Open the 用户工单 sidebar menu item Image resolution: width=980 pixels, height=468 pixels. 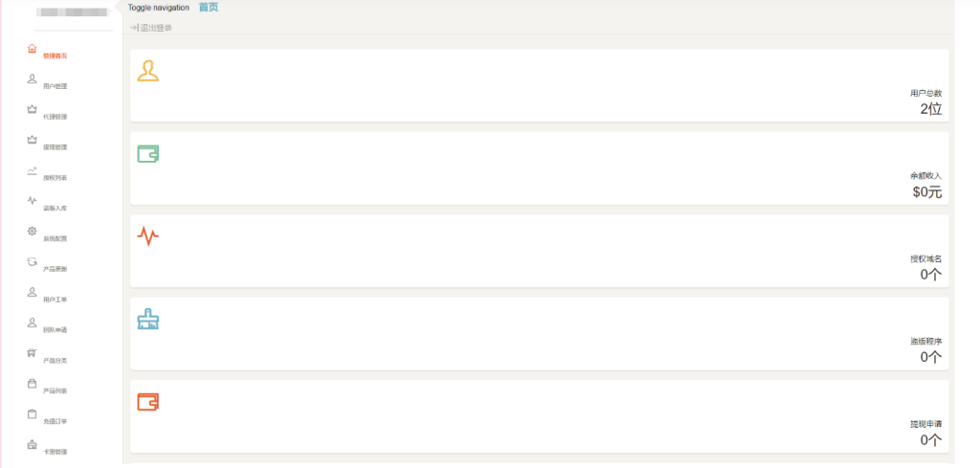click(55, 300)
